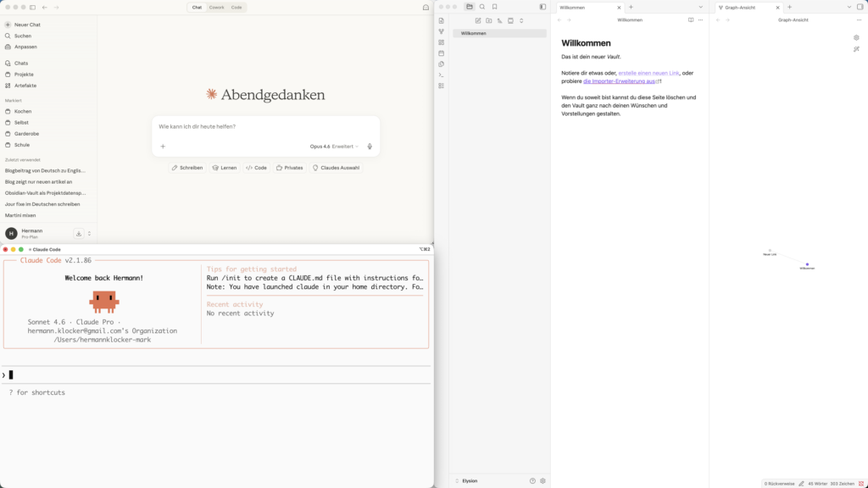Toggle Obsidian left sidebar collapse
868x488 pixels.
pyautogui.click(x=542, y=7)
